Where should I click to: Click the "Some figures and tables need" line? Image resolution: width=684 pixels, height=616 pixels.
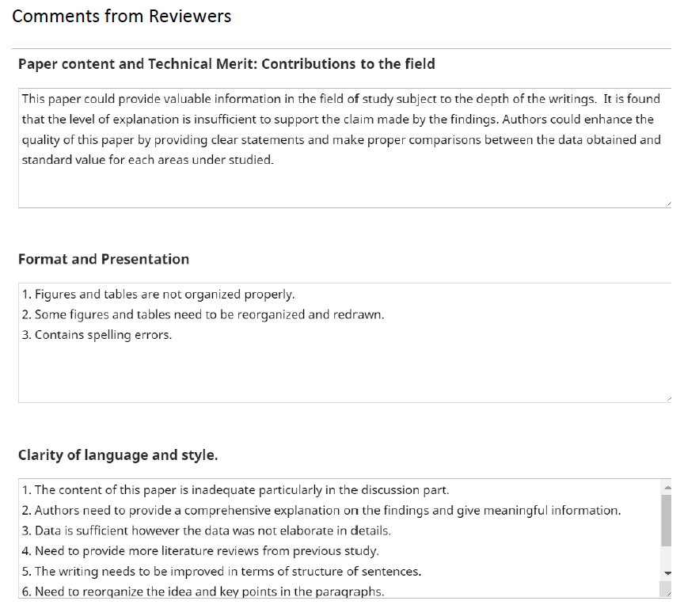tap(203, 314)
